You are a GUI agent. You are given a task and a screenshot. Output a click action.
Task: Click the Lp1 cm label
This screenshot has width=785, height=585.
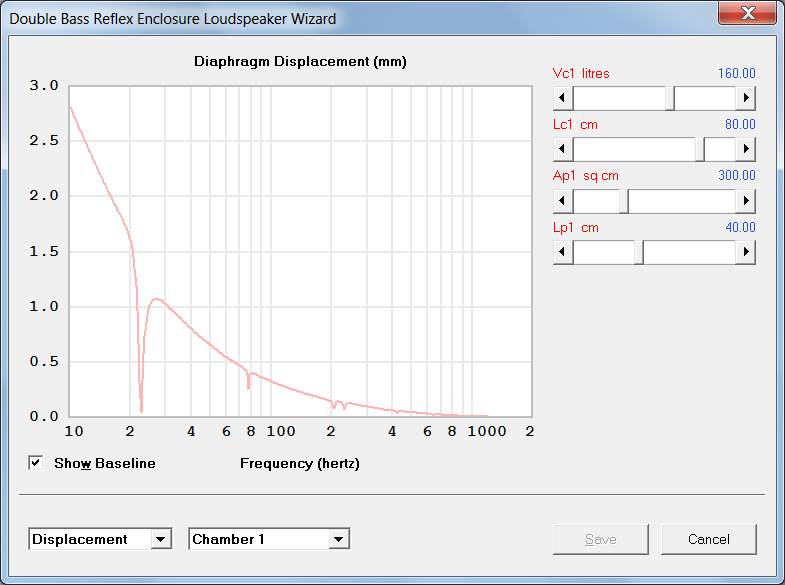click(576, 228)
